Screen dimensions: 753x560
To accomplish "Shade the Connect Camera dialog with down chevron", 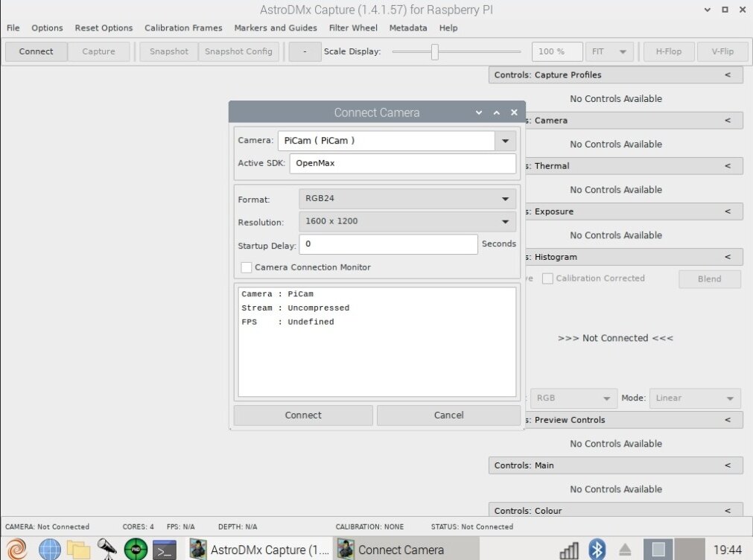I will pyautogui.click(x=479, y=112).
